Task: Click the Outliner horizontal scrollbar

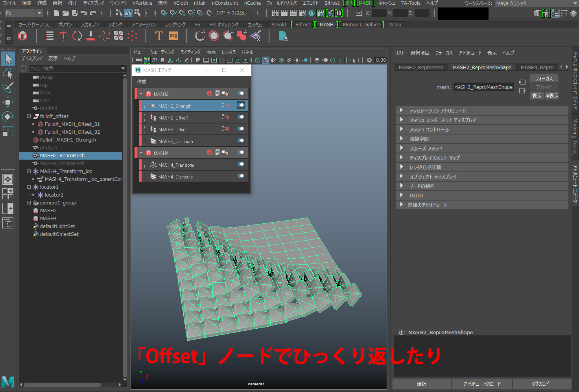Action: pyautogui.click(x=62, y=385)
